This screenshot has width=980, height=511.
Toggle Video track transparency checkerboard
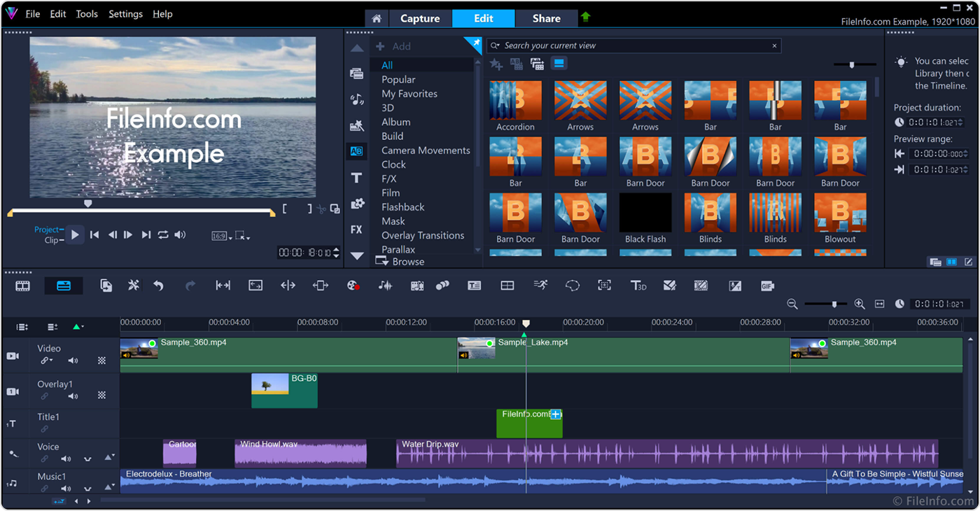[101, 360]
